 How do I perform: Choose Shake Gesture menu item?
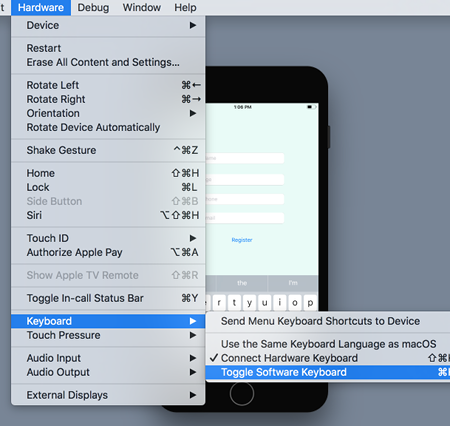(x=108, y=150)
